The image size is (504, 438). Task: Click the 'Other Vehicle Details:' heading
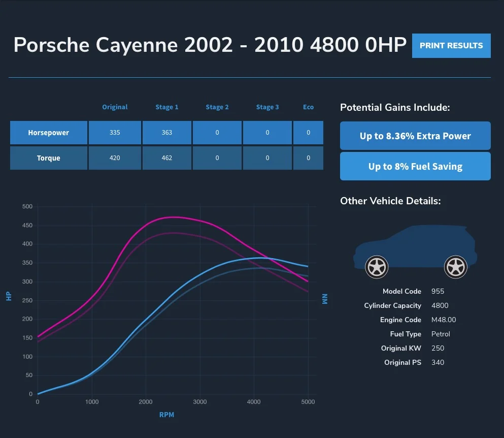click(390, 201)
